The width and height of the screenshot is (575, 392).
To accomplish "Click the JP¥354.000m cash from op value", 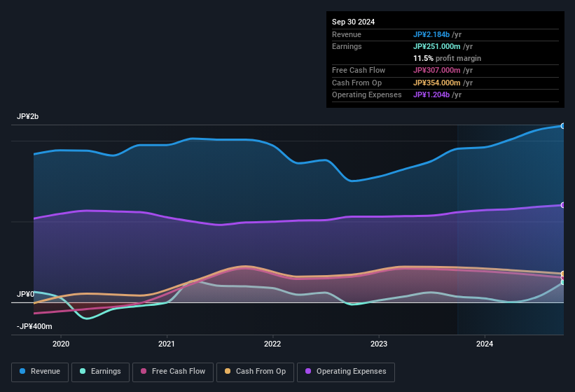I will pos(437,83).
